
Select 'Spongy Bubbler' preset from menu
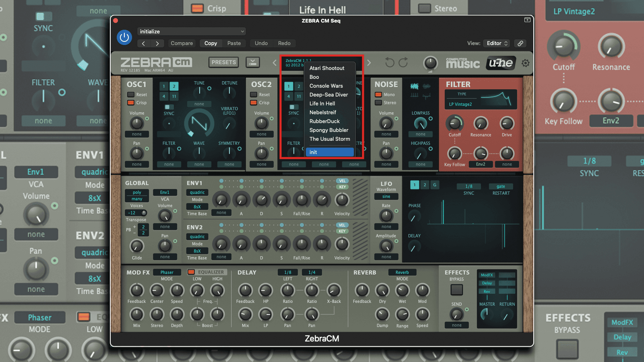[330, 130]
